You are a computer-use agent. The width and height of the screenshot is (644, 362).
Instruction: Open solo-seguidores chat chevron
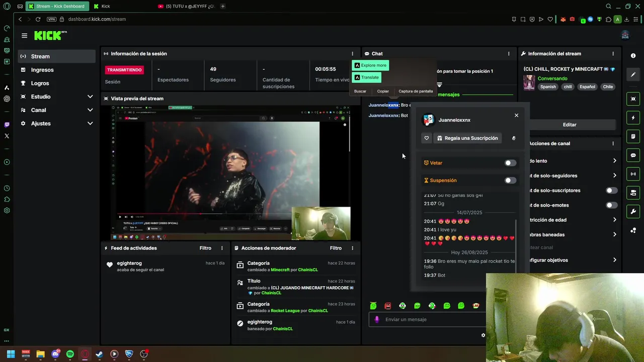tap(614, 176)
